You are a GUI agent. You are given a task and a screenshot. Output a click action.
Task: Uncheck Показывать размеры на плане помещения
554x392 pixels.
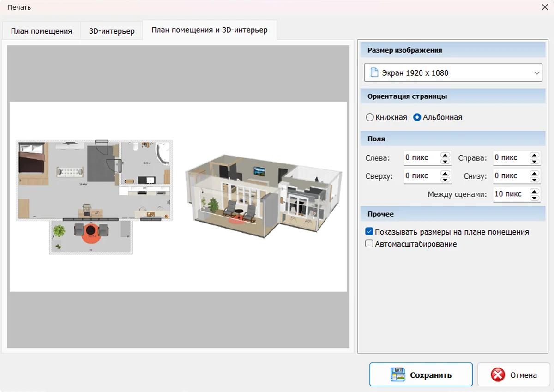coord(369,232)
